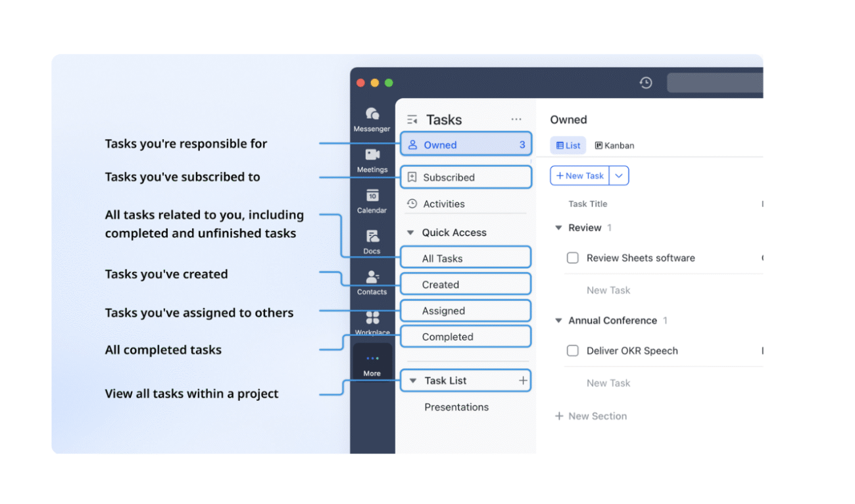Select the List view tab

point(568,146)
